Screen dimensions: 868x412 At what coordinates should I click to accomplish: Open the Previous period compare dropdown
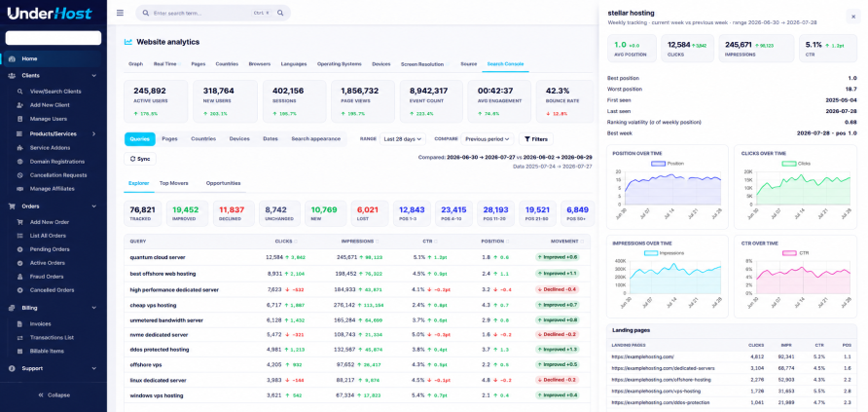[488, 139]
